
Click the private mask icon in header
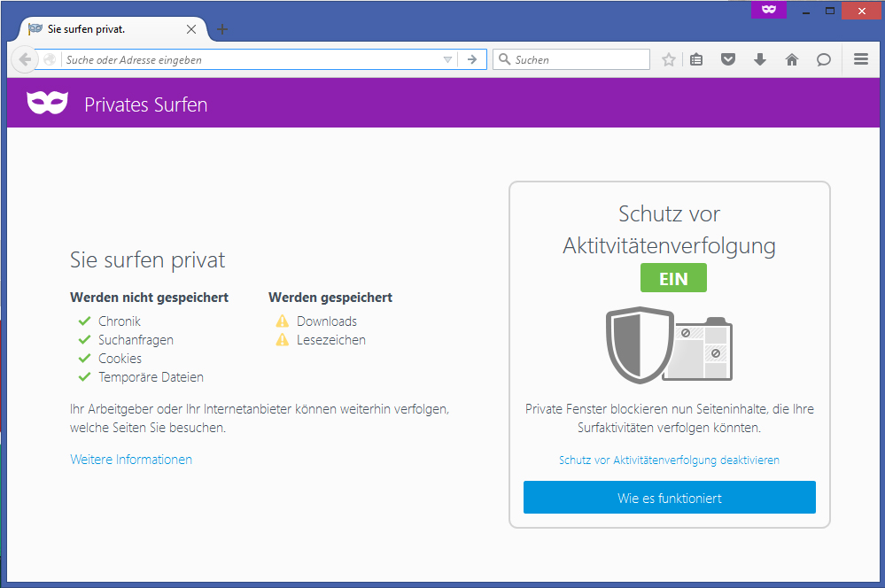pos(48,103)
